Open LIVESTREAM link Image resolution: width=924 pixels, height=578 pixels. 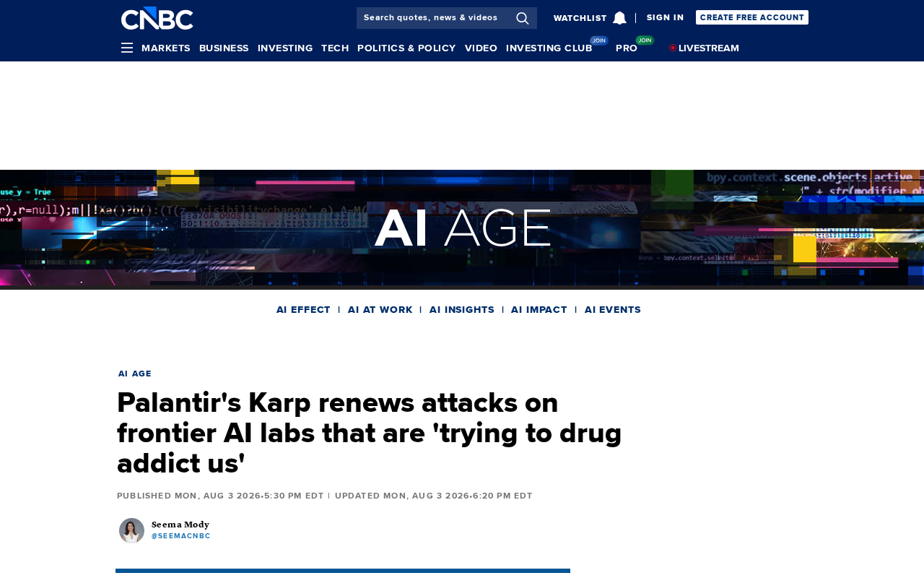click(x=709, y=48)
